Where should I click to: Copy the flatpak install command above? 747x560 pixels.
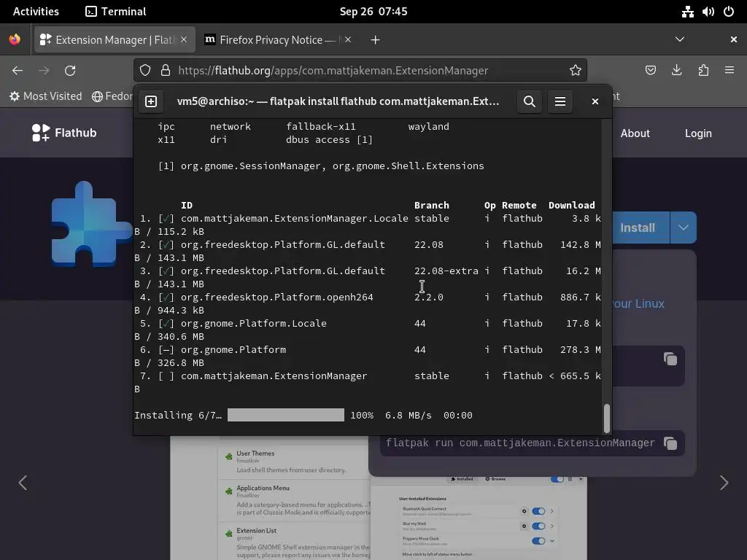[670, 359]
